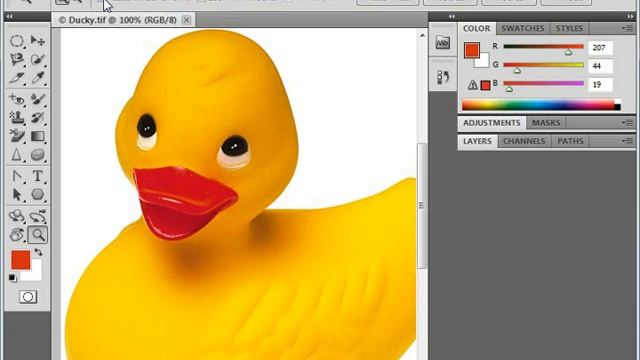640x360 pixels.
Task: Select the Red Eye tool
Action: (17, 99)
